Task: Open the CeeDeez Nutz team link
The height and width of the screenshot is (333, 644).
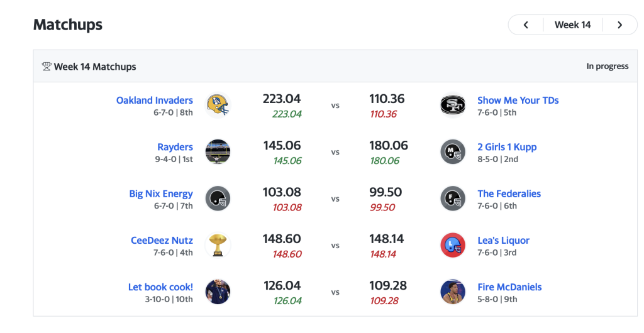Action: pyautogui.click(x=162, y=240)
